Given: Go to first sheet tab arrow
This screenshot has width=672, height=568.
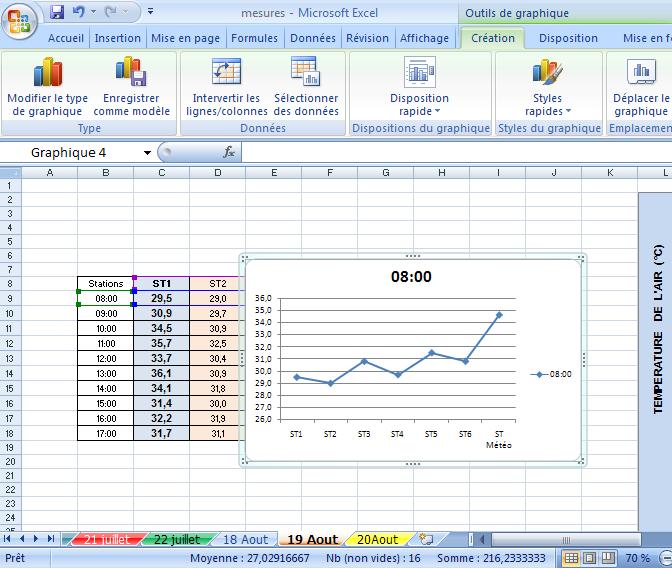Looking at the screenshot, I should point(7,538).
